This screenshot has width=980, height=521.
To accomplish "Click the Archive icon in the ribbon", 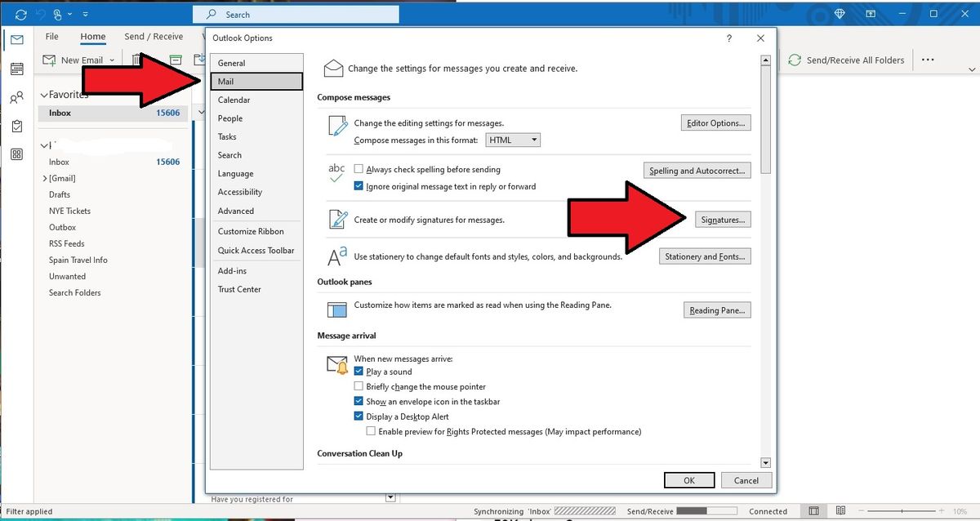I will 176,60.
